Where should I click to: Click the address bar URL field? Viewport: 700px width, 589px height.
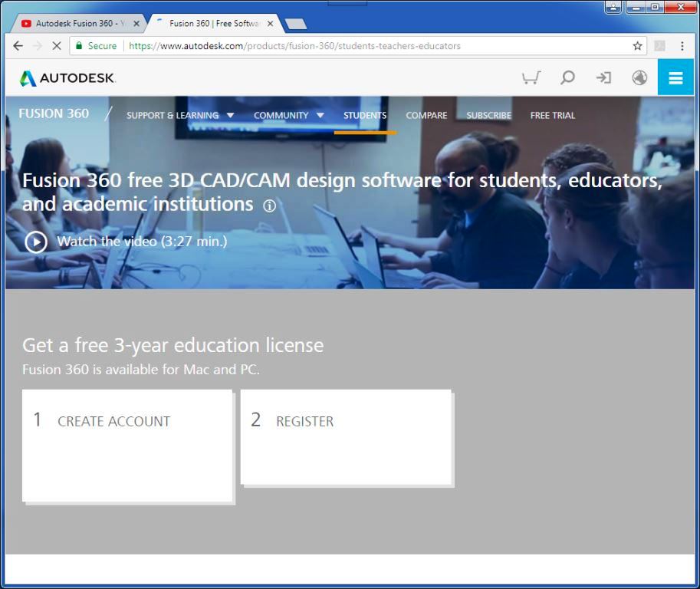[357, 45]
